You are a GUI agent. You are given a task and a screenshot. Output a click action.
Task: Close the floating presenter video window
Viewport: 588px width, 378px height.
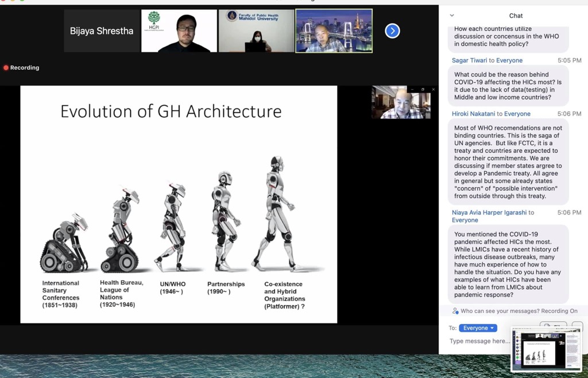[x=433, y=90]
